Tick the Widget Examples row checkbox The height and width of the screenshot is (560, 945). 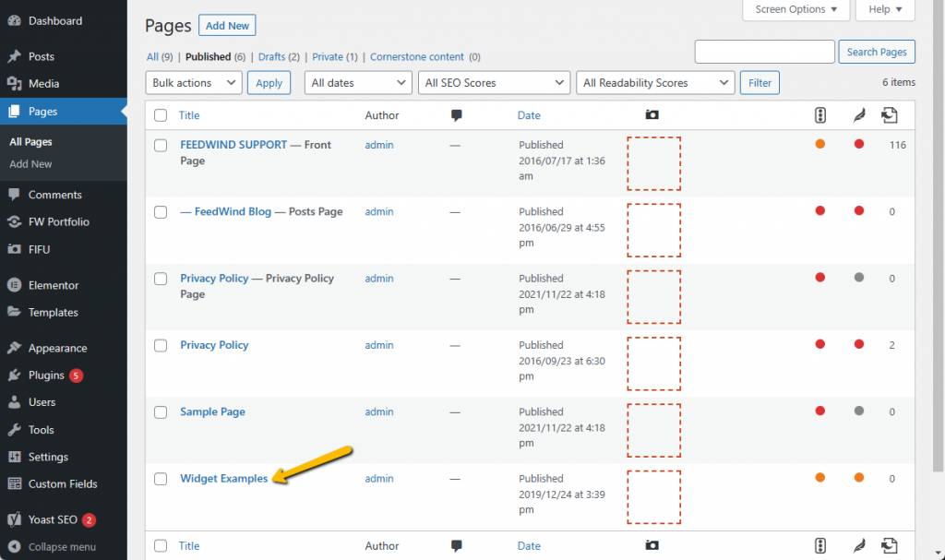[x=160, y=479]
